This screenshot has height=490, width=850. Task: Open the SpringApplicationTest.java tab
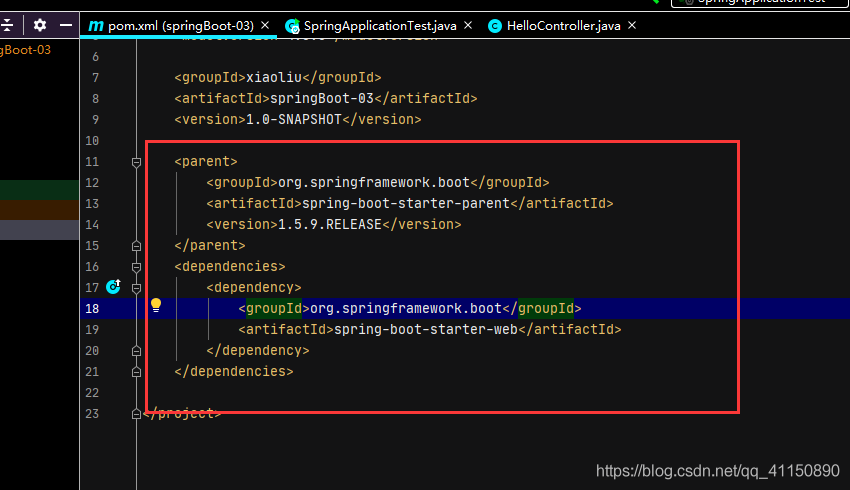click(x=380, y=25)
